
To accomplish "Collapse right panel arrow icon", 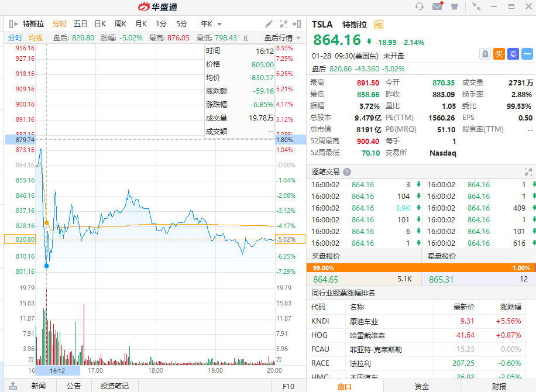I will 297,24.
